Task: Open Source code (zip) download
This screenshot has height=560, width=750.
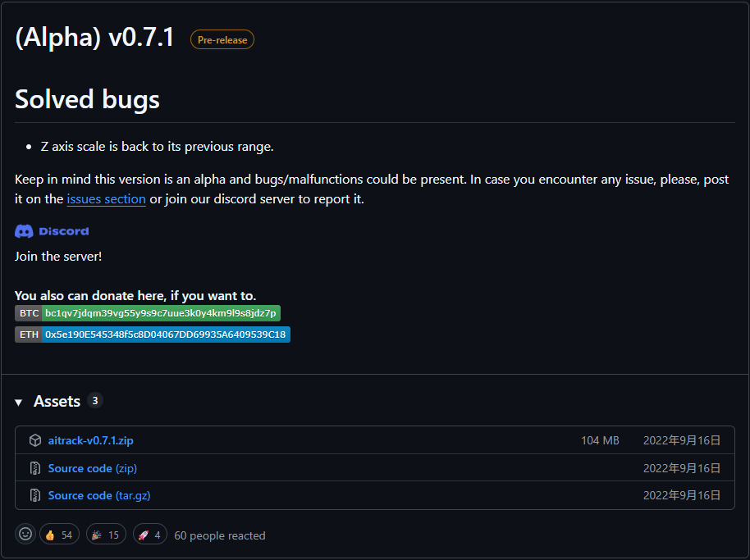Action: 93,467
